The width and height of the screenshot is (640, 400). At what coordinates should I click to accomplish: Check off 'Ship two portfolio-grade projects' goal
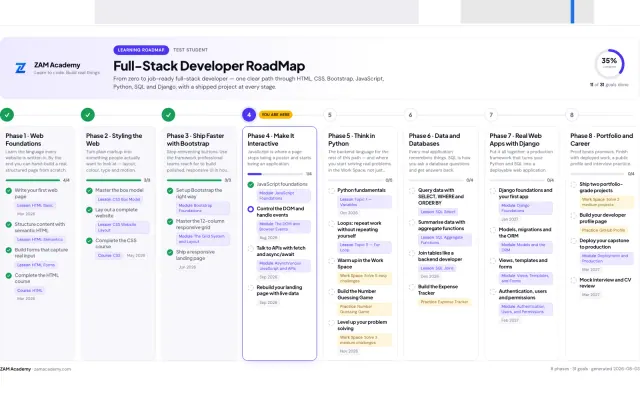573,185
